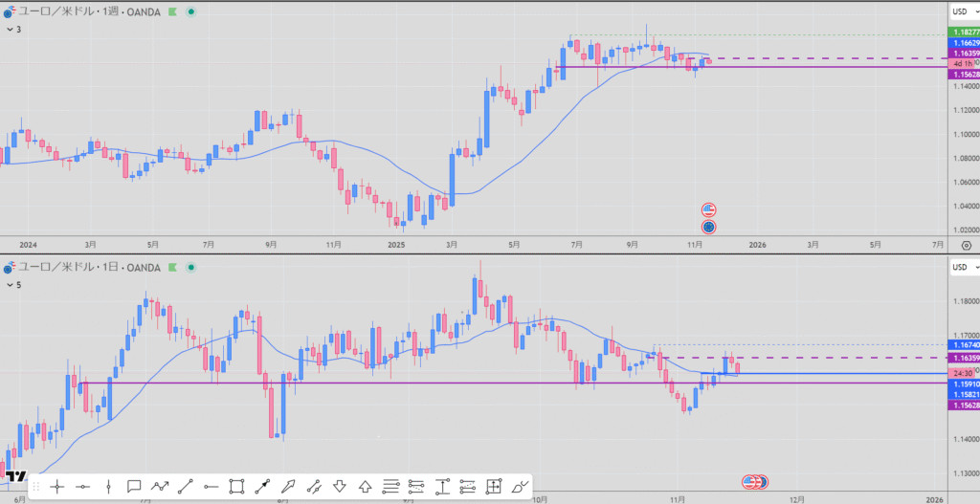The width and height of the screenshot is (980, 504).
Task: Select the brush drawing tool
Action: pyautogui.click(x=520, y=487)
